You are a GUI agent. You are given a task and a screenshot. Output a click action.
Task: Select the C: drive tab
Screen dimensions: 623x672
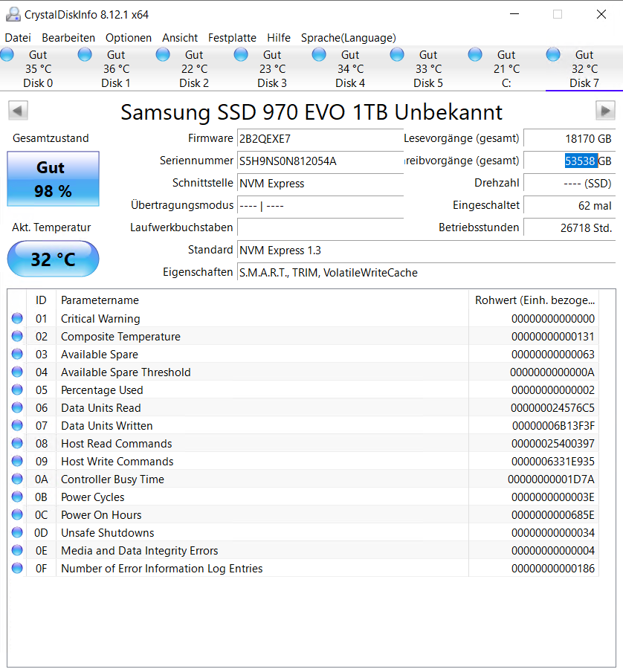pyautogui.click(x=506, y=68)
